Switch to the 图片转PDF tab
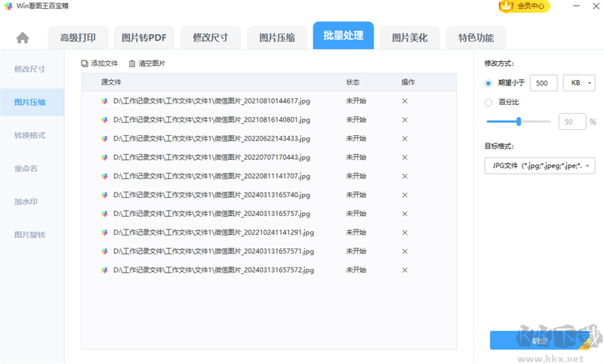The image size is (604, 364). coord(144,37)
